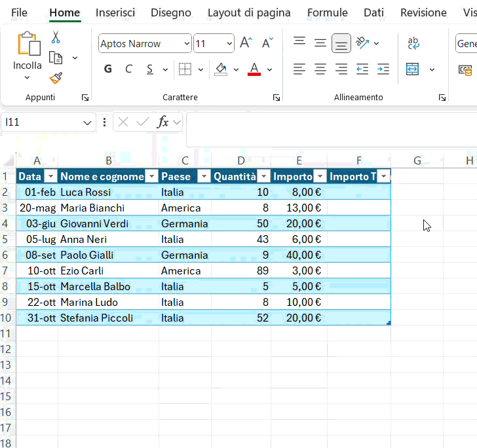Screen dimensions: 477x448
Task: Click the Merge and Center icon
Action: click(412, 69)
